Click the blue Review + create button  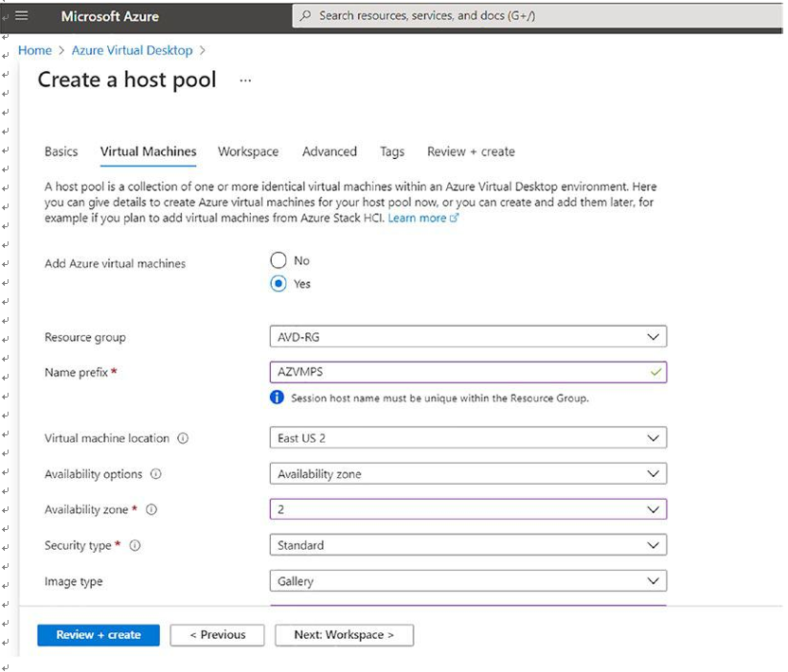98,635
